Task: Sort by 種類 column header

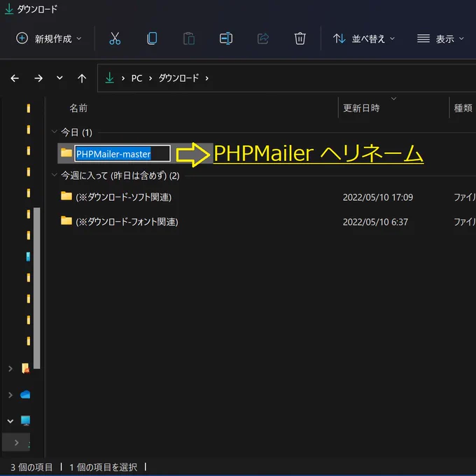Action: 463,108
